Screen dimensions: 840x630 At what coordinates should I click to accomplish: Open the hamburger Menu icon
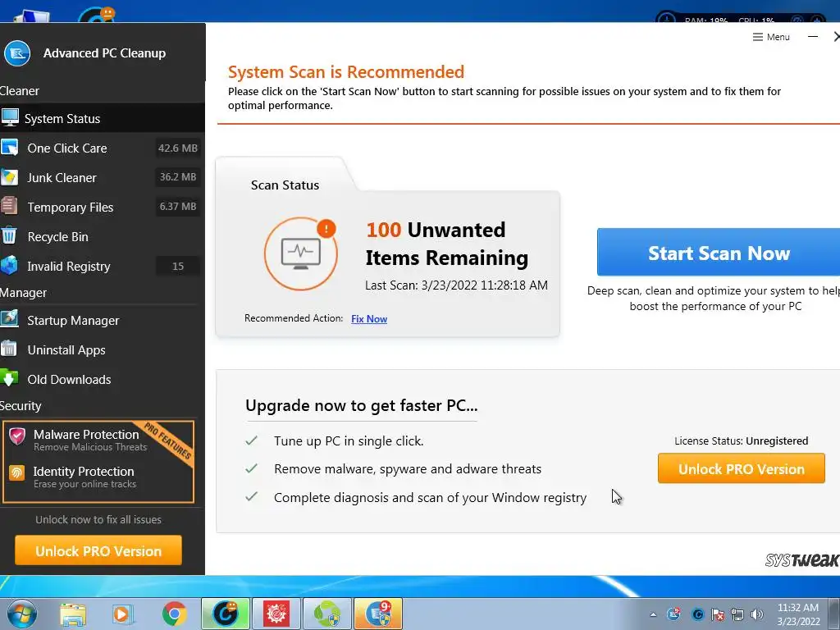757,37
